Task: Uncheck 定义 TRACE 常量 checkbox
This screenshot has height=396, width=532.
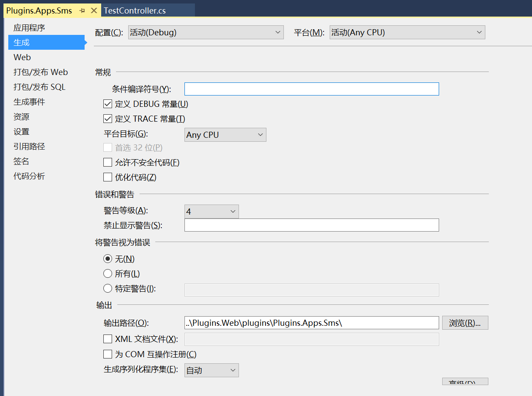Action: tap(108, 119)
